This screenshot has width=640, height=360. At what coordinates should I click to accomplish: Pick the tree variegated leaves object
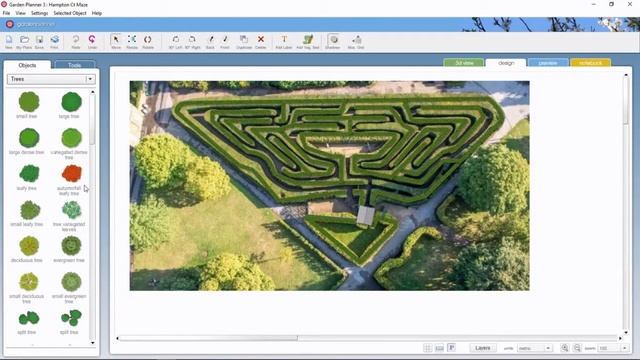click(x=71, y=210)
